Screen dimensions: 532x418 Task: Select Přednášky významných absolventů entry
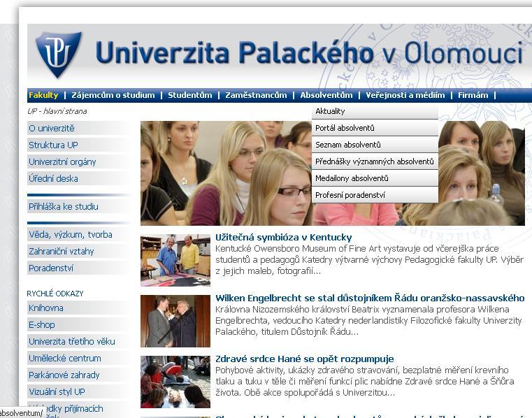coord(375,161)
